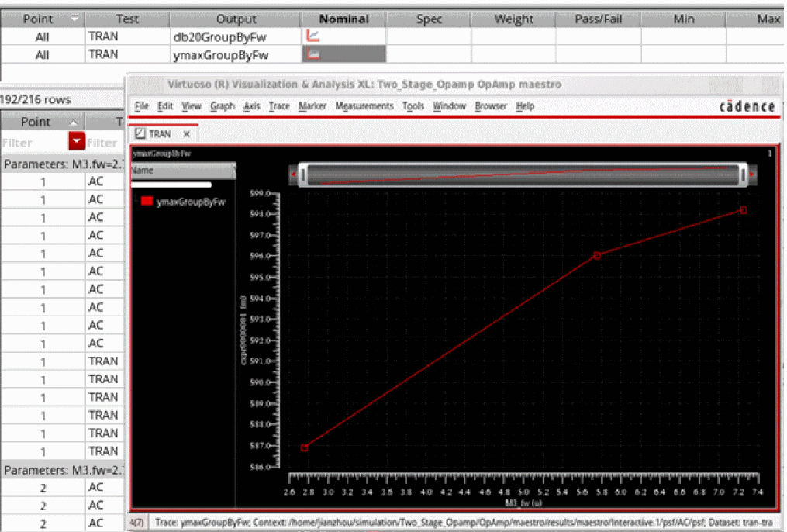Click the Point column sort arrow in top table
This screenshot has width=787, height=532.
pos(74,19)
